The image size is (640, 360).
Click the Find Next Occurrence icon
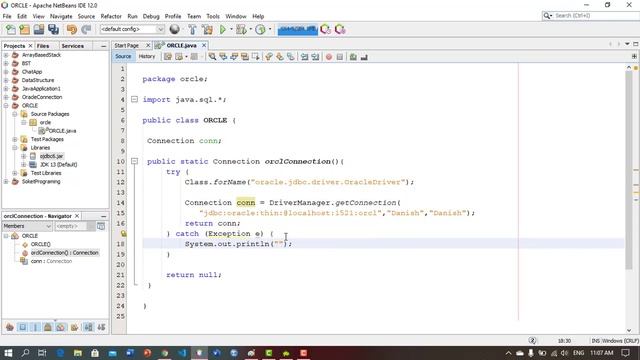coord(234,57)
